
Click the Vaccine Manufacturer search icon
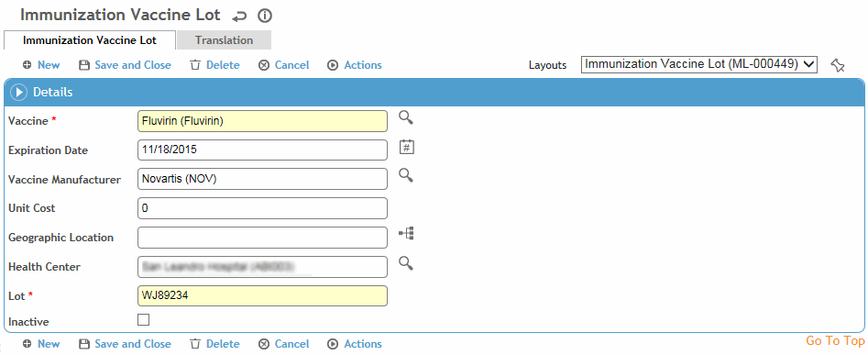[x=406, y=176]
